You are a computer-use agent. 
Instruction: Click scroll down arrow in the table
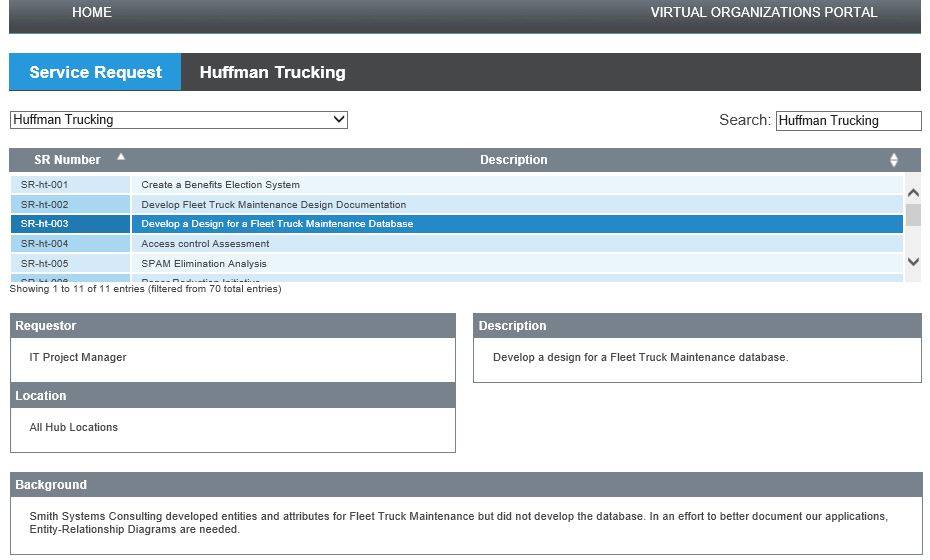[x=913, y=262]
